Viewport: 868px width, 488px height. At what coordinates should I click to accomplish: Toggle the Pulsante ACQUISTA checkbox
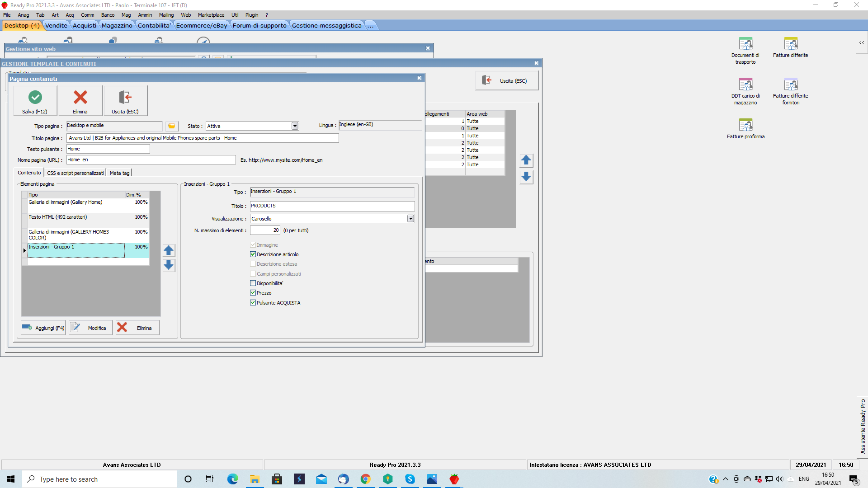(x=253, y=303)
